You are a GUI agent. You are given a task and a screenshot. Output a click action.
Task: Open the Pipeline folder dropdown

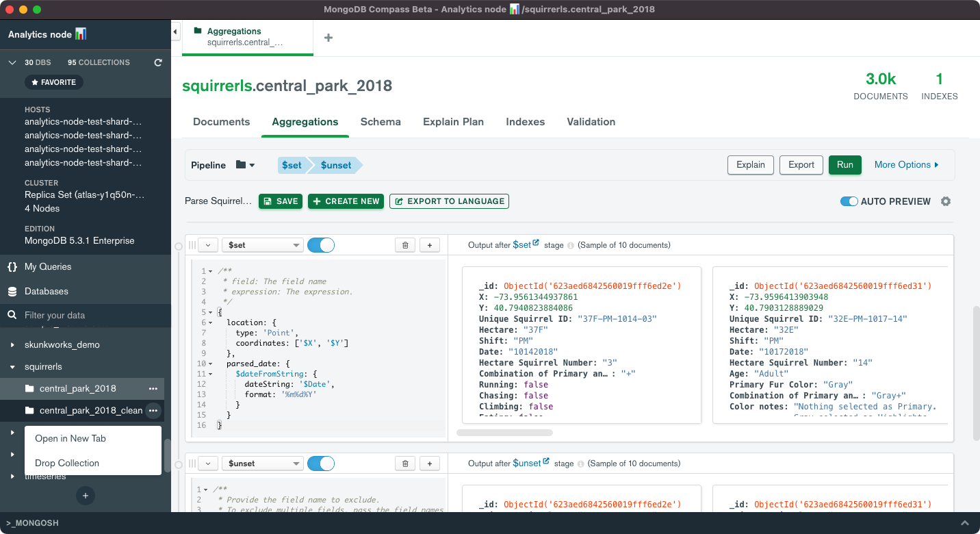(x=245, y=165)
